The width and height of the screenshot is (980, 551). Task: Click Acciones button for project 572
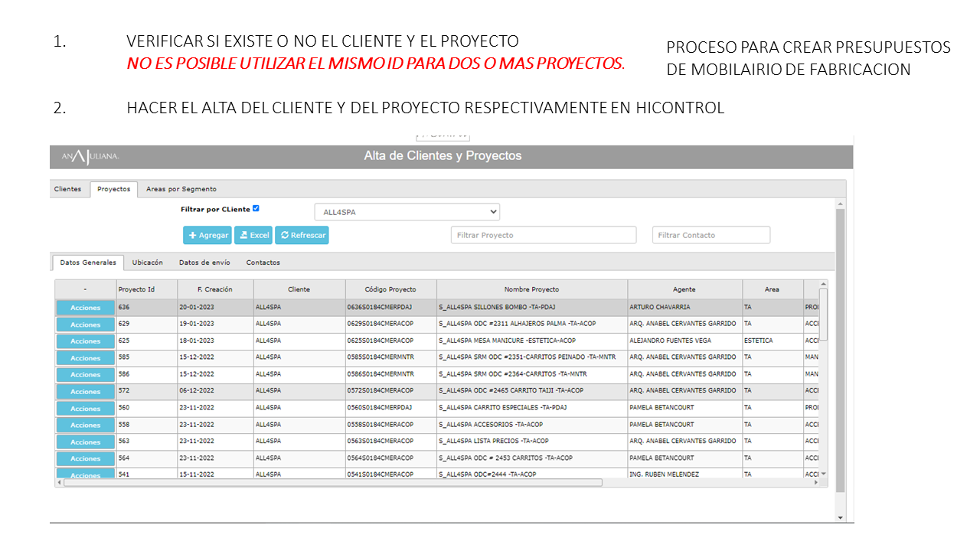pyautogui.click(x=86, y=392)
